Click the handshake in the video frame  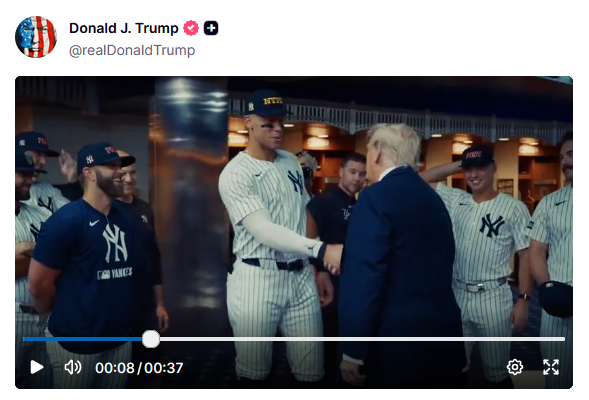coord(331,258)
